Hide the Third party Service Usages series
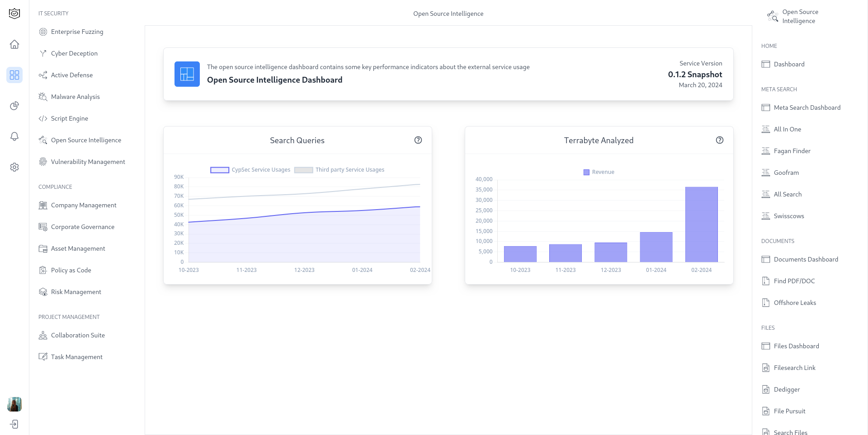The image size is (868, 435). (x=340, y=169)
